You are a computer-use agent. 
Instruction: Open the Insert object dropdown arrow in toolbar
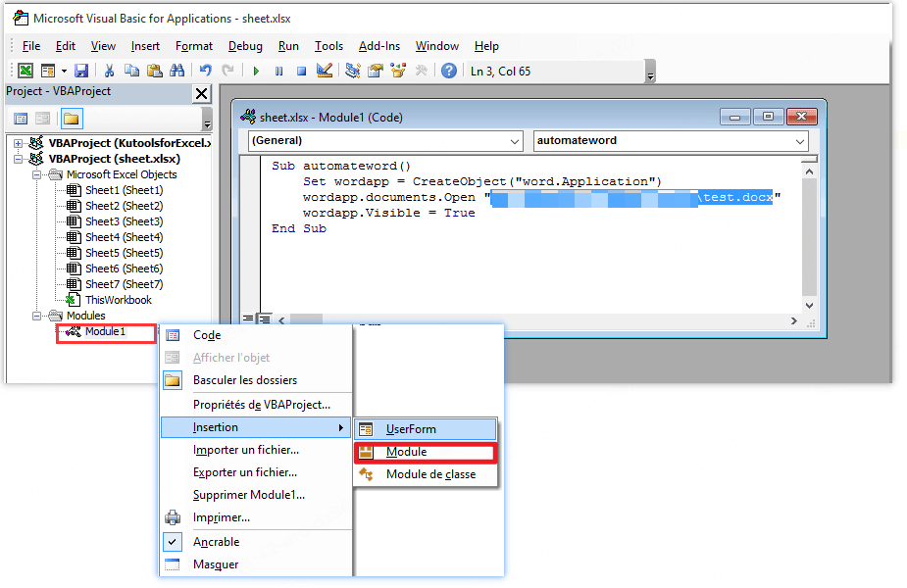pyautogui.click(x=64, y=71)
